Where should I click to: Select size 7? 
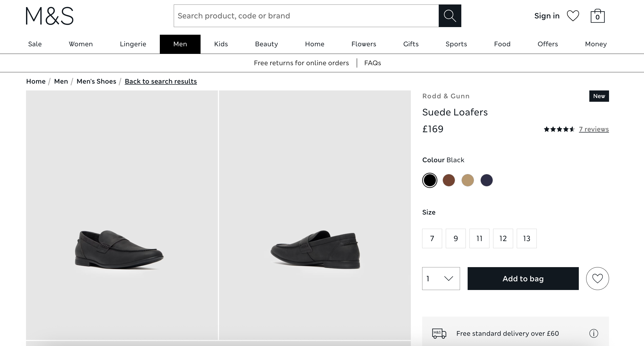(x=432, y=238)
